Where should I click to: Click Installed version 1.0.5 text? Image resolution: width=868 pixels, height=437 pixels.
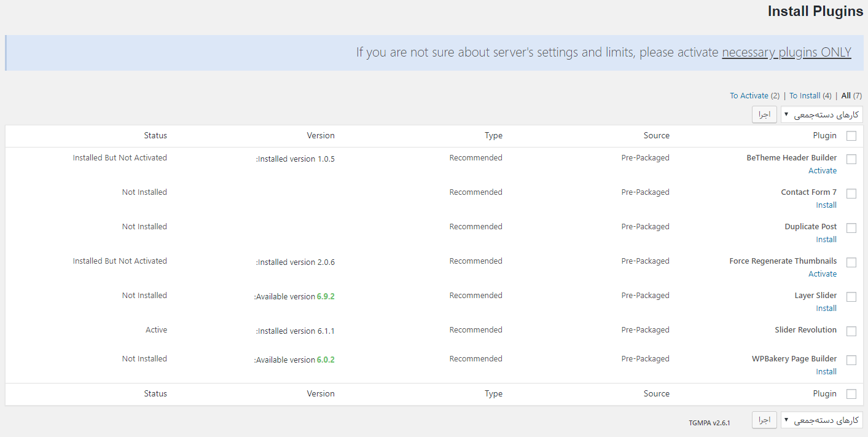coord(295,159)
